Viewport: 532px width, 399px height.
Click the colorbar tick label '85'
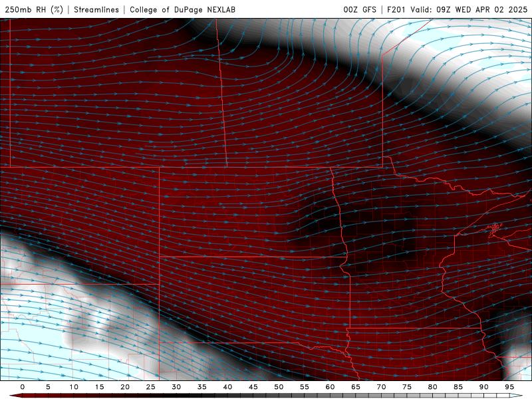[458, 387]
